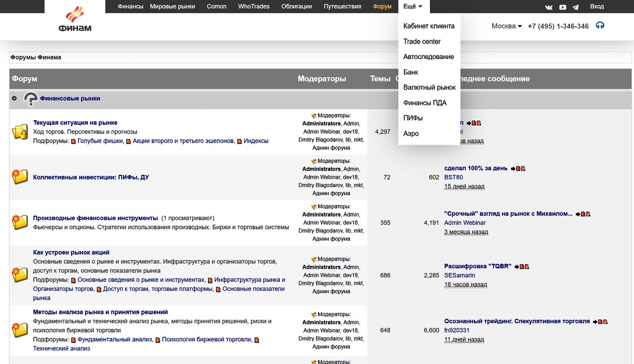Image resolution: width=634 pixels, height=364 pixels.
Task: Choose ПИФы from the dropdown
Action: pos(413,118)
